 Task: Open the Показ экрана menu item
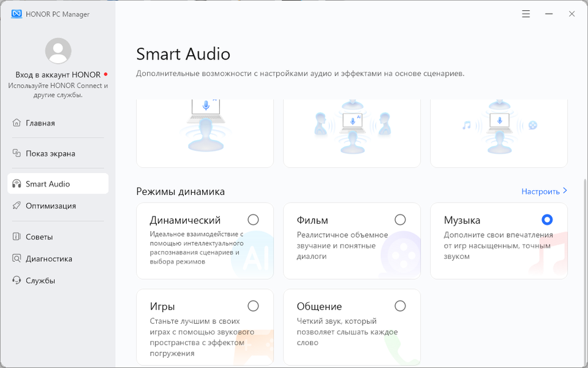click(58, 153)
